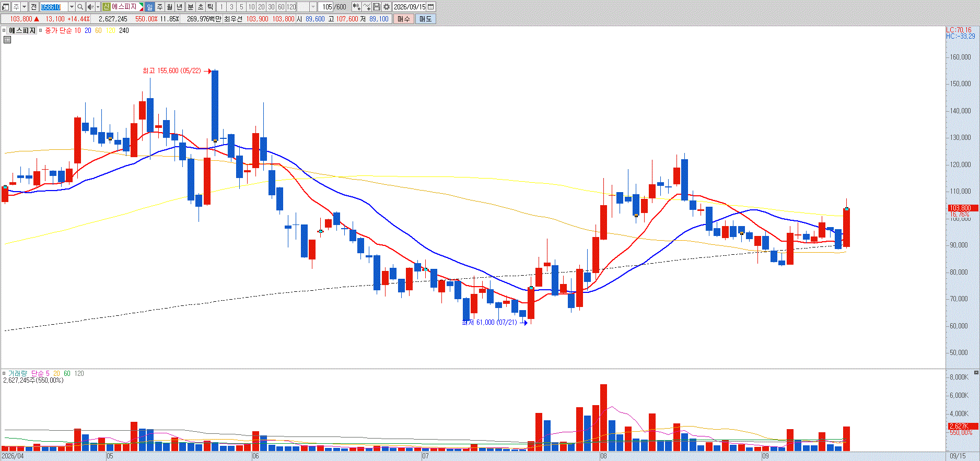
Task: Click the candle count 105 field
Action: pyautogui.click(x=326, y=7)
